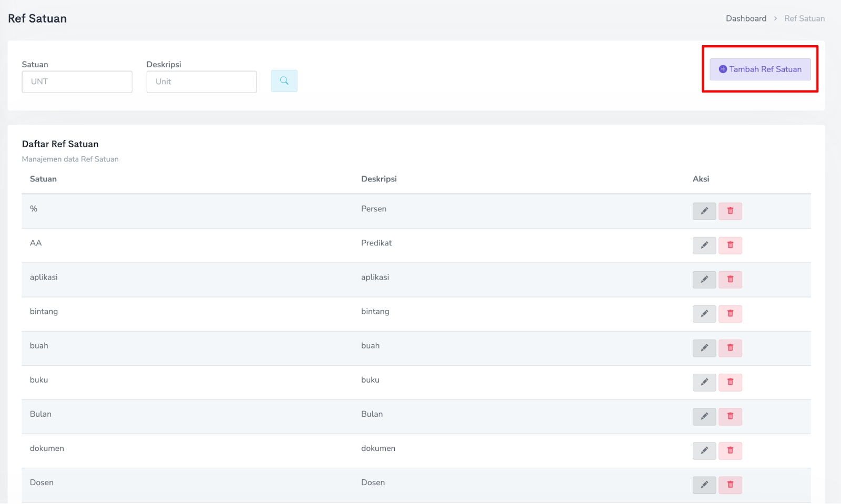
Task: Delete the Dosen row
Action: click(x=730, y=485)
